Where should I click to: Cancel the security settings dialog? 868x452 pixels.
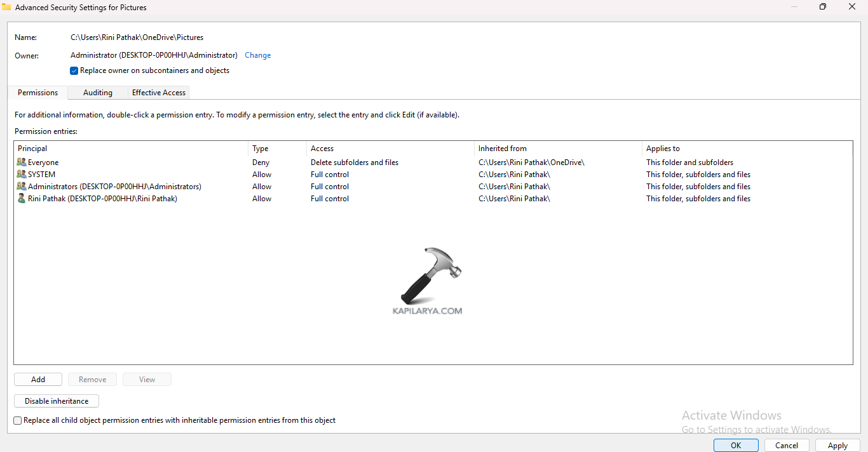[x=787, y=446]
